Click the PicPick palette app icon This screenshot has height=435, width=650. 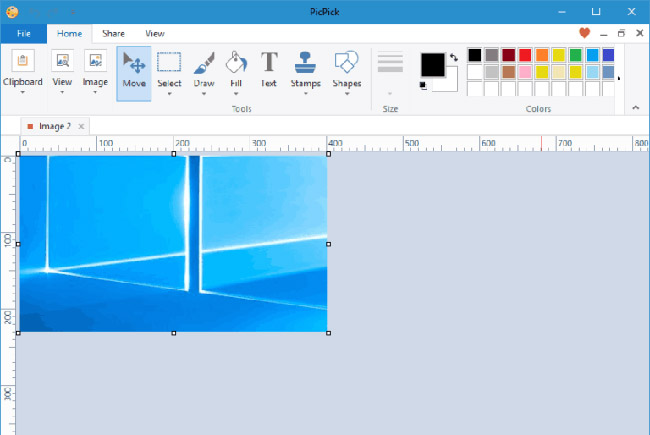[x=12, y=12]
